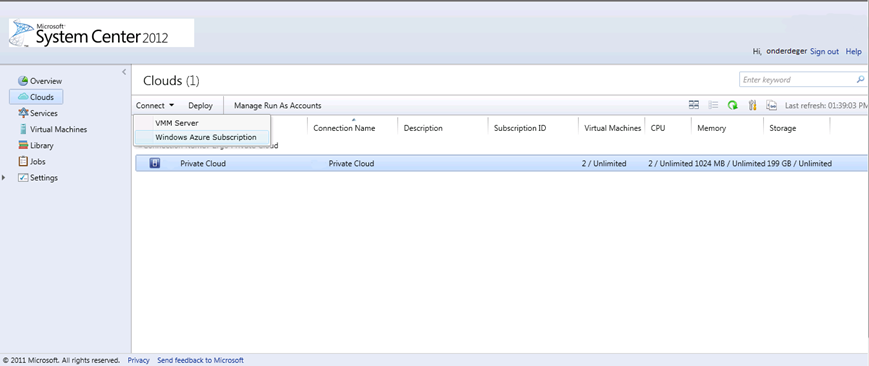Click Send feedback to Microsoft link
Viewport: 869px width, 366px height.
pyautogui.click(x=201, y=360)
